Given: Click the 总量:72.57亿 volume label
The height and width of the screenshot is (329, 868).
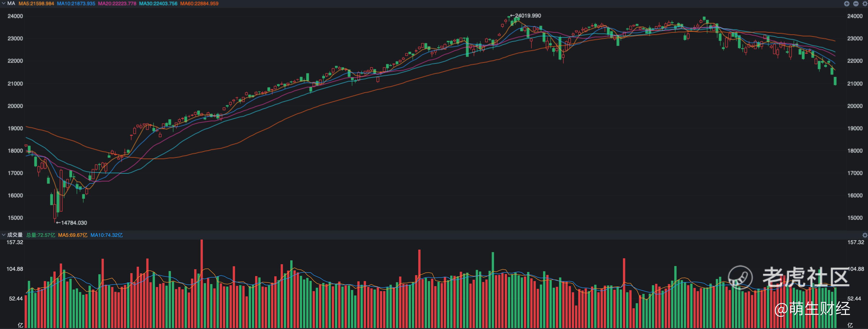Looking at the screenshot, I should [40, 235].
